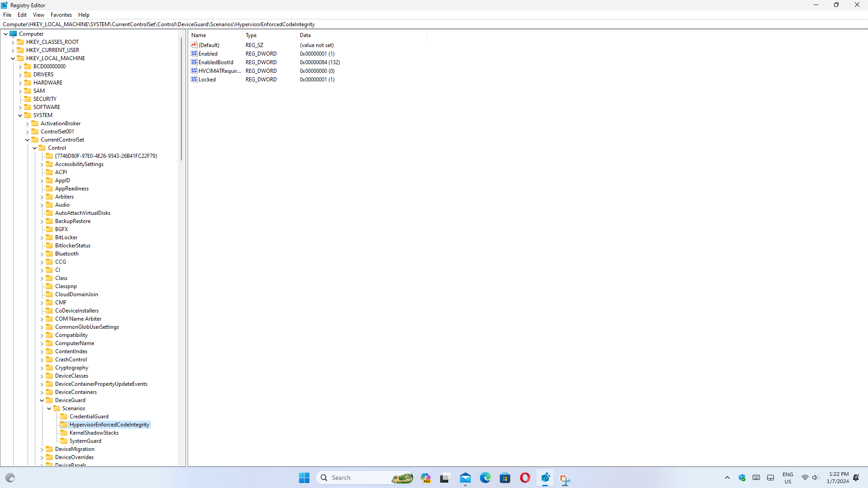The image size is (868, 488).
Task: Open the Windows Start menu
Action: tap(304, 478)
